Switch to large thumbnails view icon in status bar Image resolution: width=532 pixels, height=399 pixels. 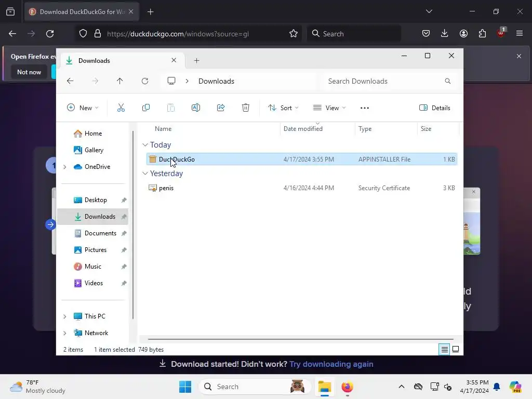point(456,350)
